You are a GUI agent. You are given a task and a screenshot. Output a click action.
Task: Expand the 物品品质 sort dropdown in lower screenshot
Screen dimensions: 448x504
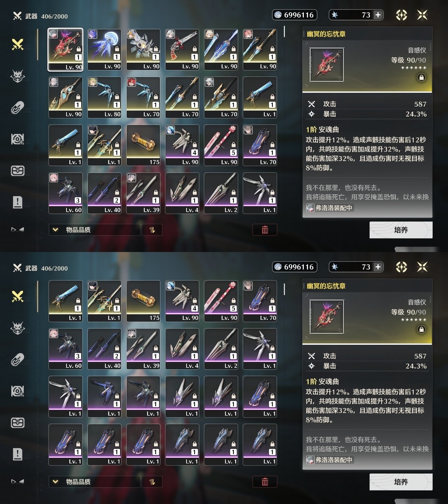(94, 482)
